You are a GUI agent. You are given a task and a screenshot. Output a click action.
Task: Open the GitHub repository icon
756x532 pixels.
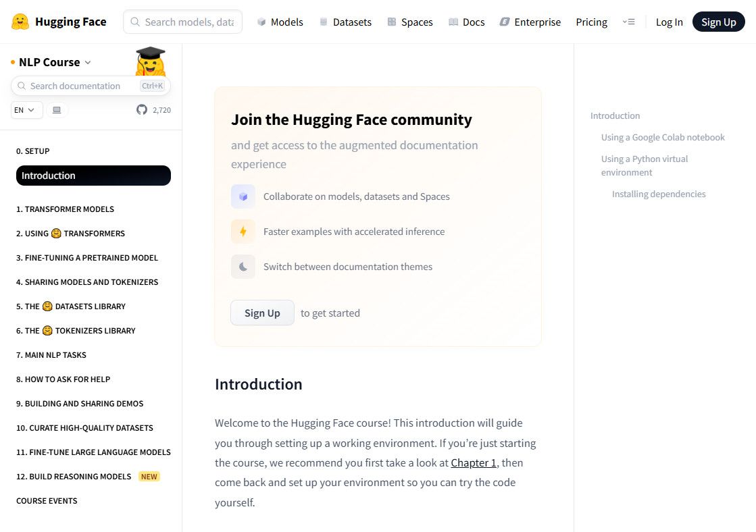142,109
